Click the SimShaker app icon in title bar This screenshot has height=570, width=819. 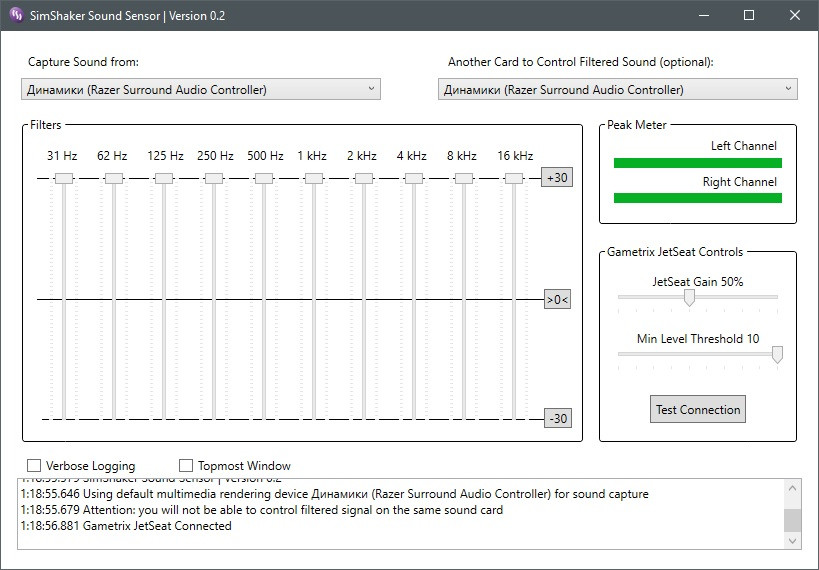click(15, 15)
